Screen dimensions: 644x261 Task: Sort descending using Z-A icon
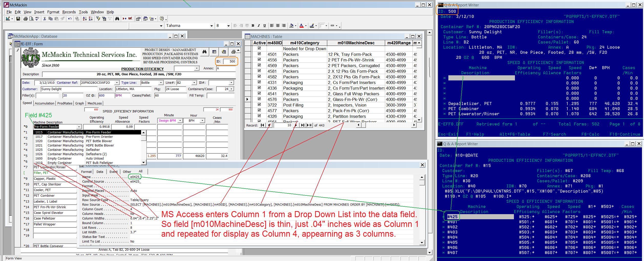(91, 19)
